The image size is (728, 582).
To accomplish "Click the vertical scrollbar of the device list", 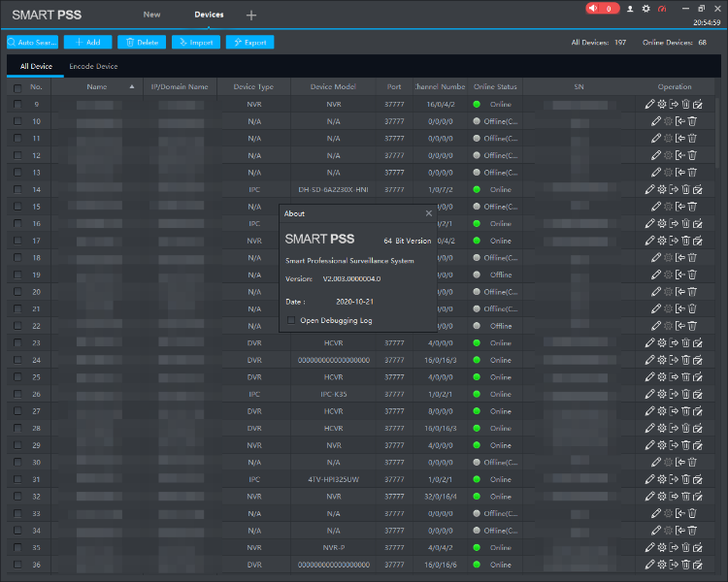I will pos(717,132).
